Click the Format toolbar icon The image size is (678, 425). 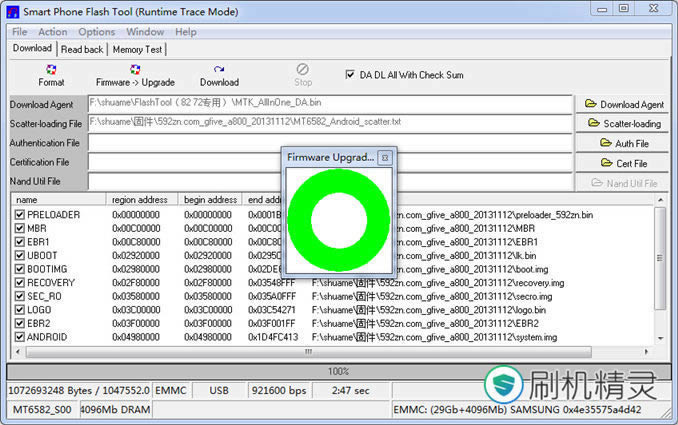pyautogui.click(x=51, y=70)
